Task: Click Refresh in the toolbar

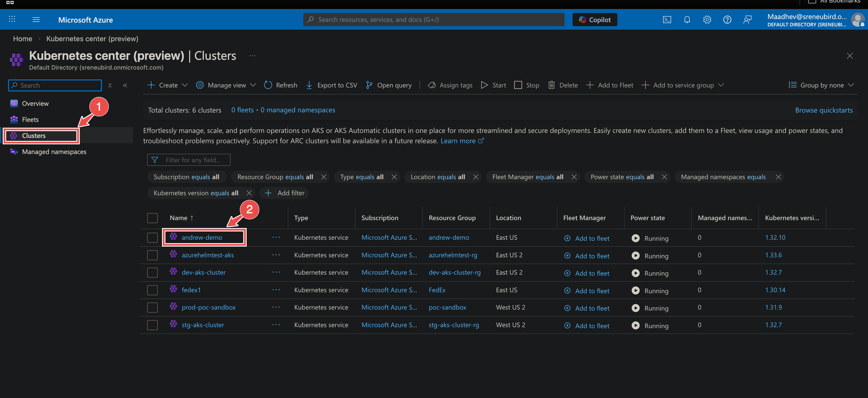Action: click(280, 85)
